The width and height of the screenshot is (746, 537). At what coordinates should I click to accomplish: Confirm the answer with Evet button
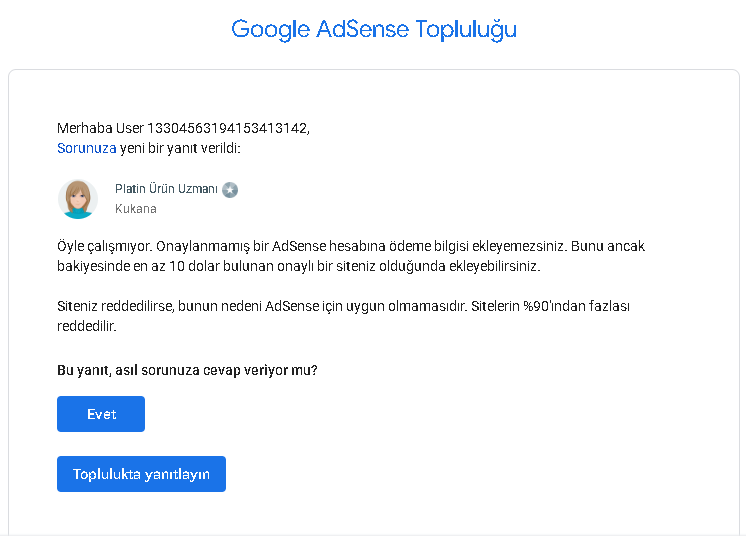pyautogui.click(x=101, y=414)
